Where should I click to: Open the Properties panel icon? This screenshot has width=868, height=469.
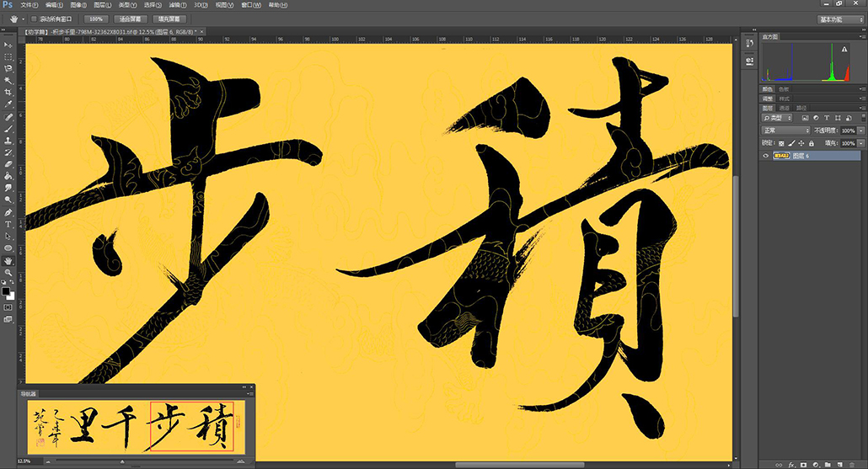coord(749,61)
